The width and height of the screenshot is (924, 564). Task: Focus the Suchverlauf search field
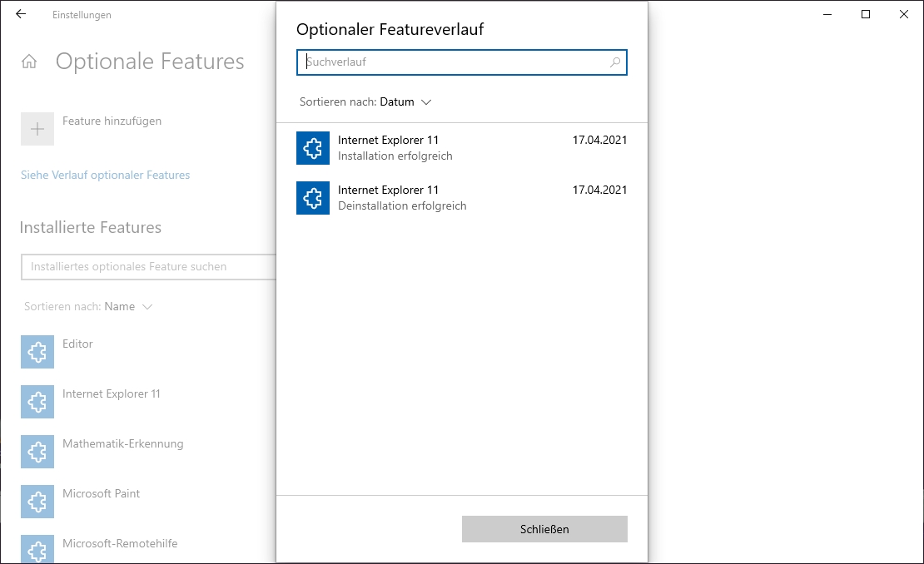click(x=454, y=62)
